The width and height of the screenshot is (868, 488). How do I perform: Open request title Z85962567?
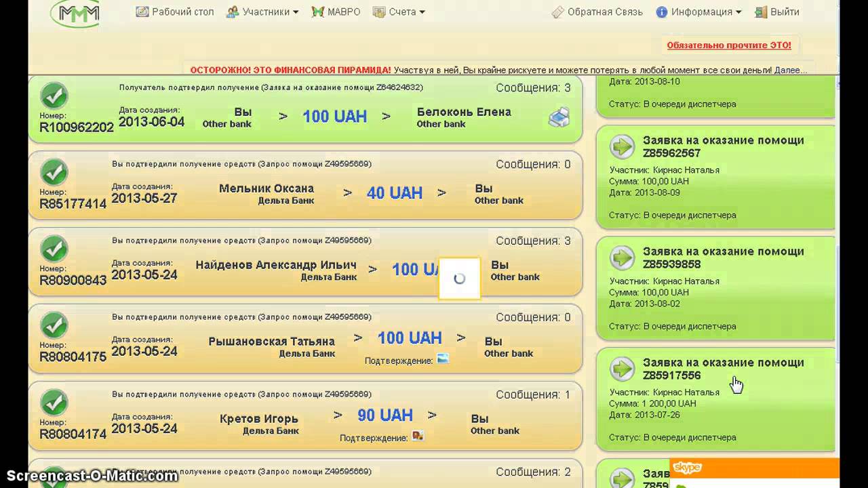(x=723, y=146)
